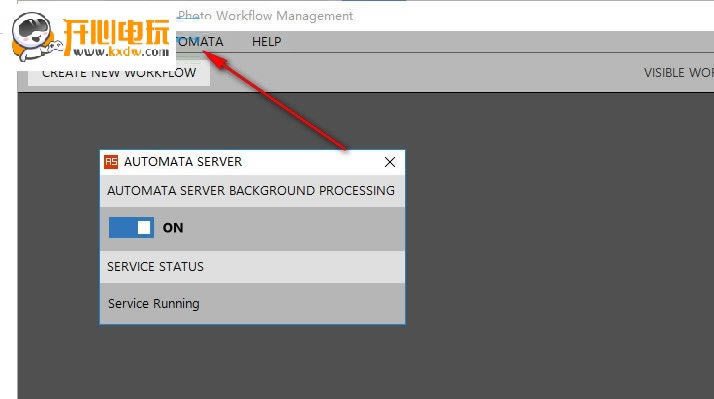Close the Automata Server dialog
This screenshot has height=399, width=714.
coord(390,162)
